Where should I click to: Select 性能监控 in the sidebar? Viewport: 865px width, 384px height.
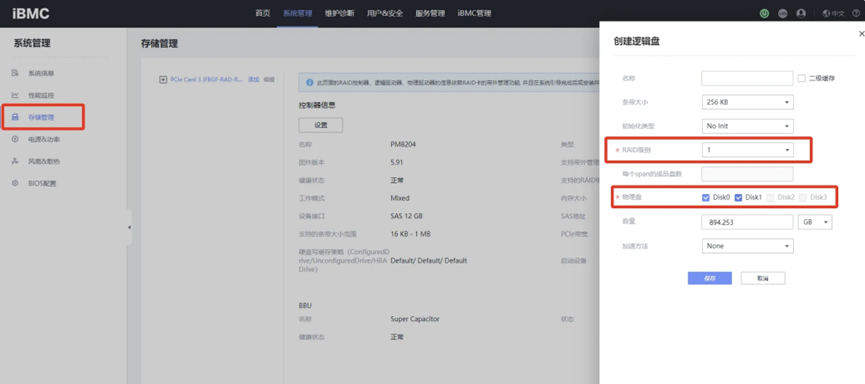click(x=41, y=95)
